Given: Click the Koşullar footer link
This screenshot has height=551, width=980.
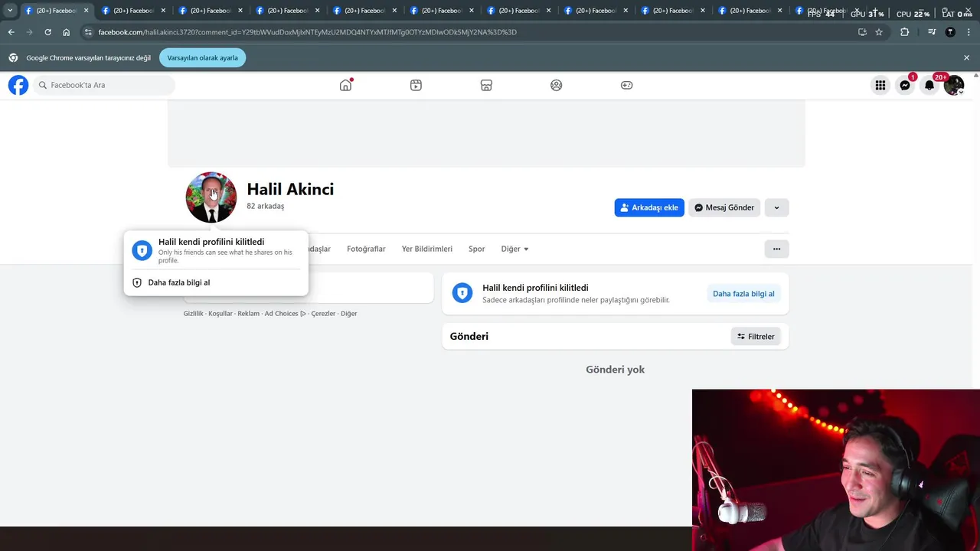Looking at the screenshot, I should (x=220, y=314).
